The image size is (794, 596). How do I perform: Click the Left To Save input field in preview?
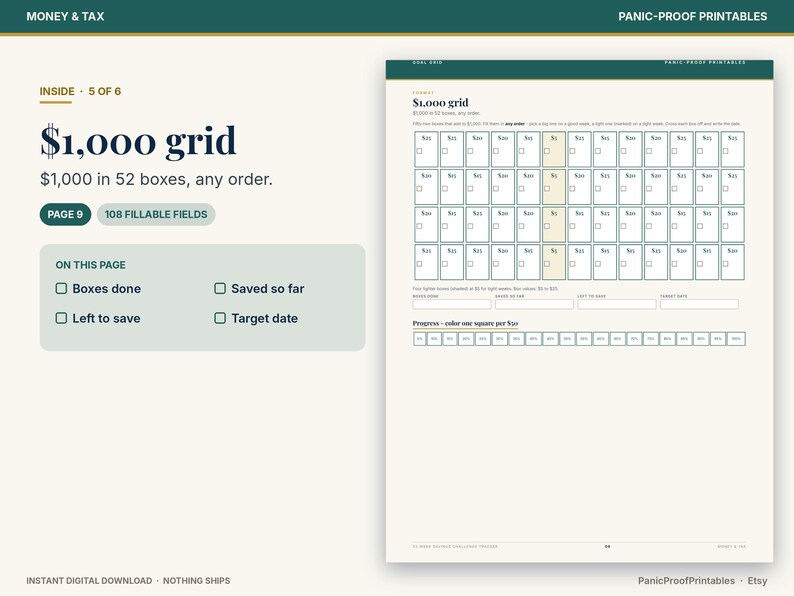617,304
